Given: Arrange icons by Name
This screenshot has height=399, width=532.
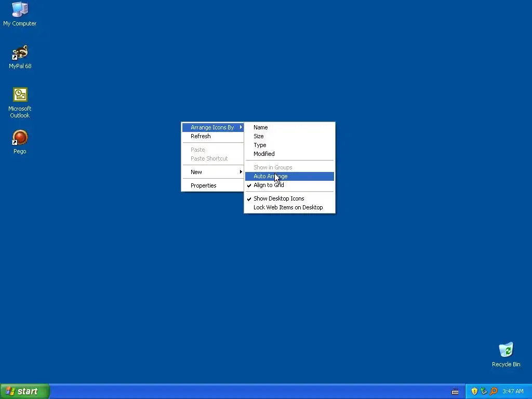Looking at the screenshot, I should [289, 127].
